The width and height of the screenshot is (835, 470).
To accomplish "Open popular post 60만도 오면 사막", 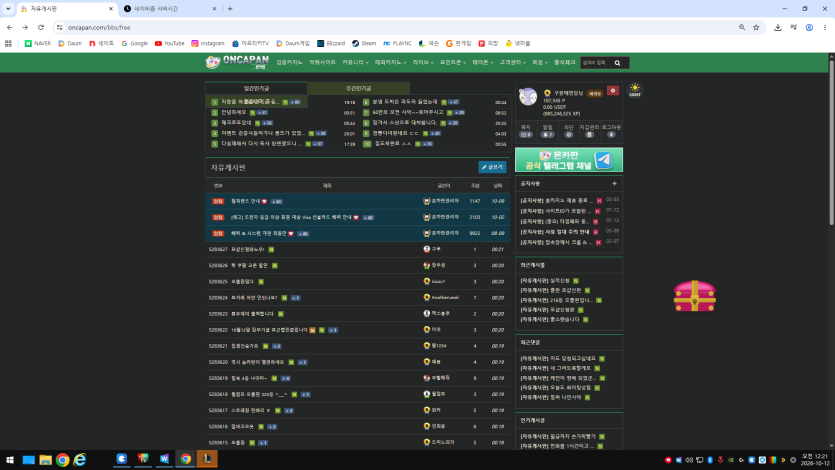I will (x=407, y=112).
